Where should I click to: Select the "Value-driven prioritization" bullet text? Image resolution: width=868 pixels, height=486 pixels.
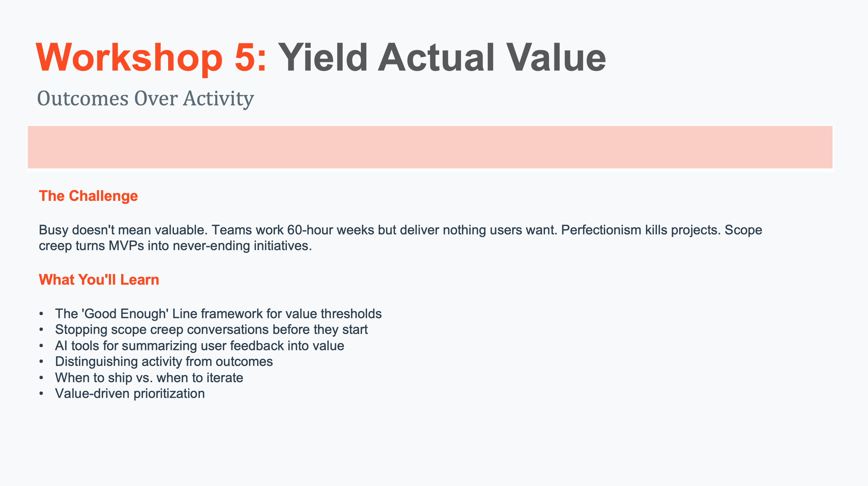(130, 393)
